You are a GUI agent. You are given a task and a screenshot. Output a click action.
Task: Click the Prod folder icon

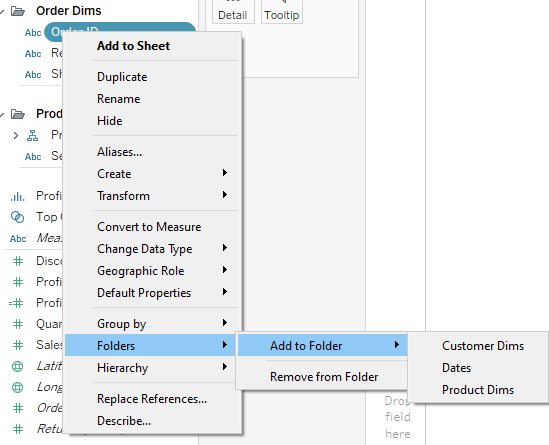[18, 114]
